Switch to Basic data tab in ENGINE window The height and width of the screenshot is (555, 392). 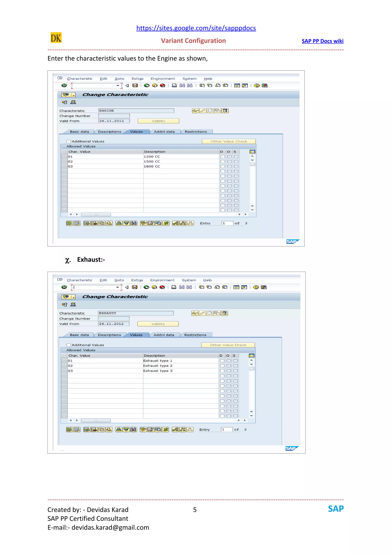tap(79, 132)
